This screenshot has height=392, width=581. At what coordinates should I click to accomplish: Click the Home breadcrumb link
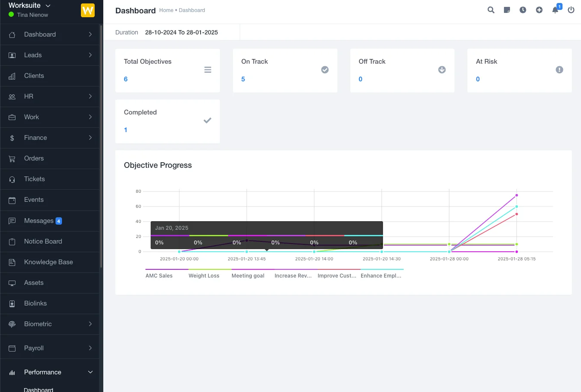click(166, 10)
